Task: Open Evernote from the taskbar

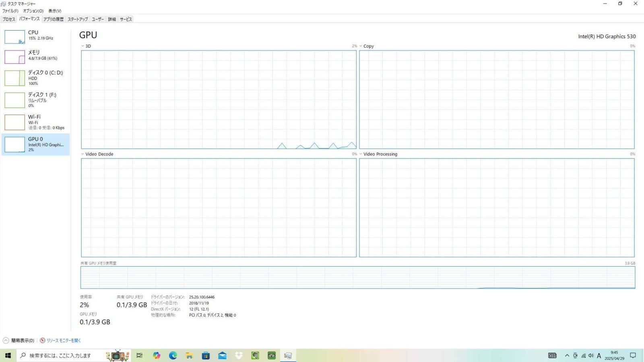Action: pyautogui.click(x=255, y=356)
